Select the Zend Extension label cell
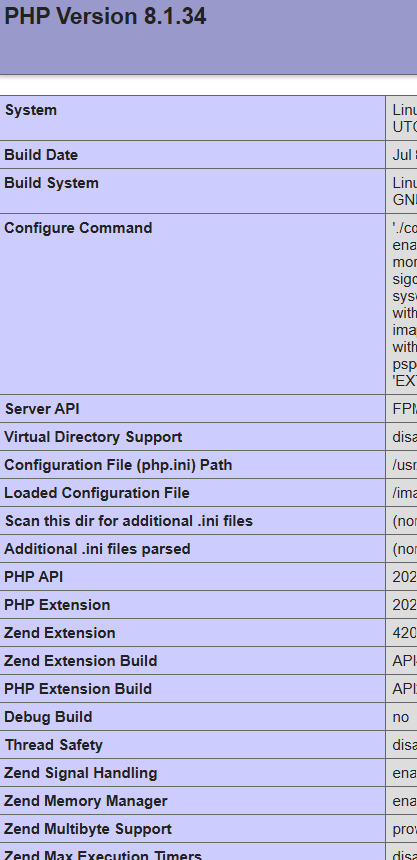This screenshot has width=417, height=860. click(193, 632)
